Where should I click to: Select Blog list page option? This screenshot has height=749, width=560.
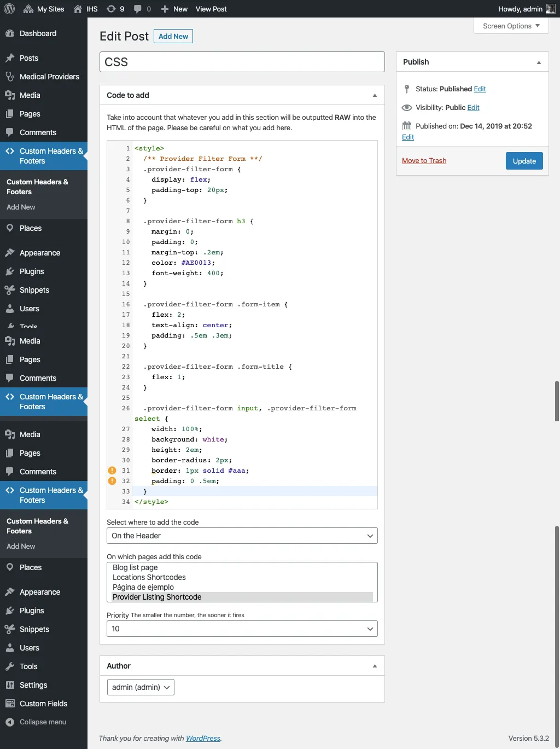[242, 567]
